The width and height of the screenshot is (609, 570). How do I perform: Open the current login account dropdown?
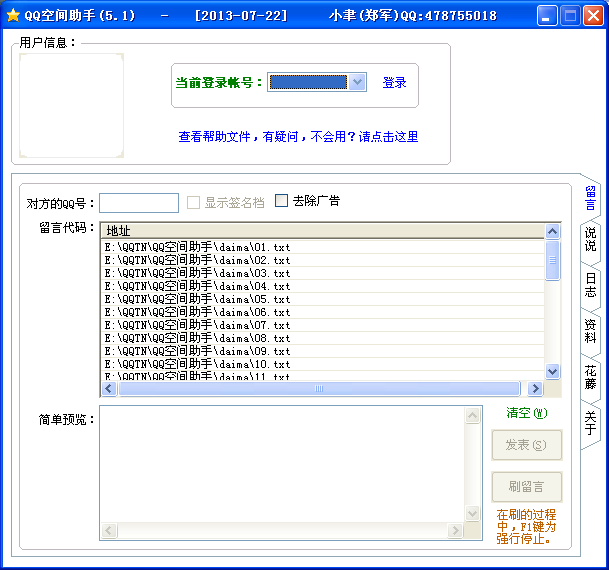coord(358,82)
